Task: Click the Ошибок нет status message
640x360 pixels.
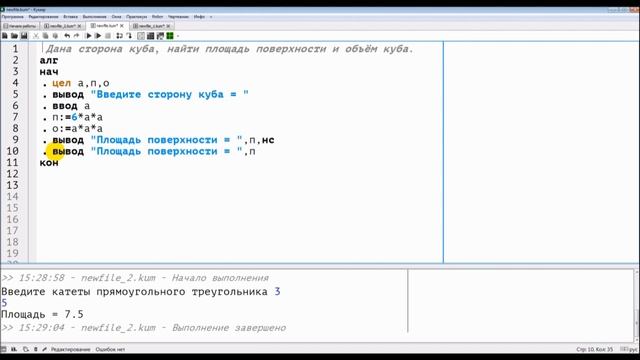Action: click(x=110, y=349)
